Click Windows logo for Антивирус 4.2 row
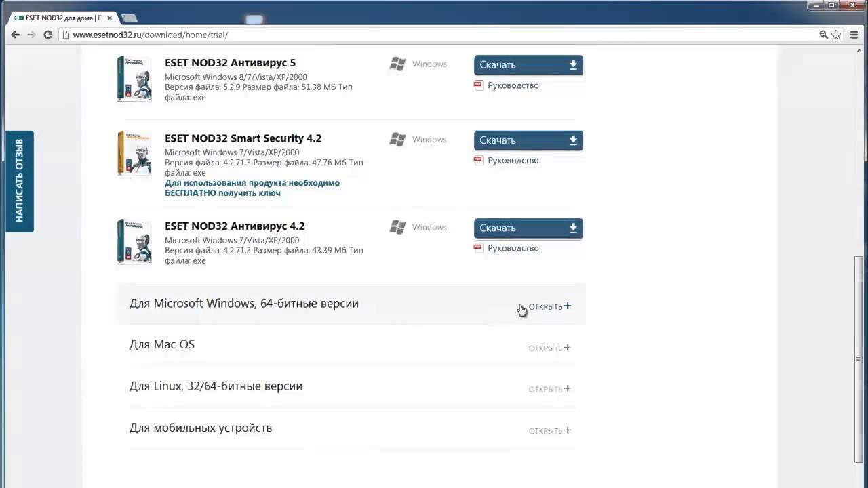 coord(397,227)
